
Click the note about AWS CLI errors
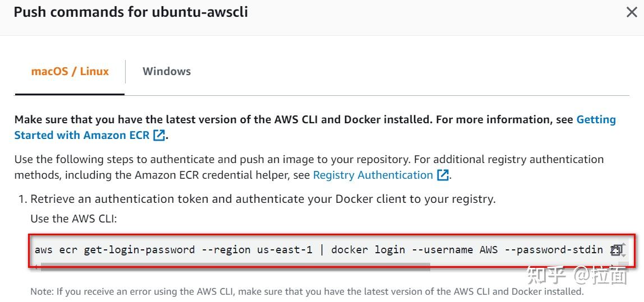[x=307, y=291]
